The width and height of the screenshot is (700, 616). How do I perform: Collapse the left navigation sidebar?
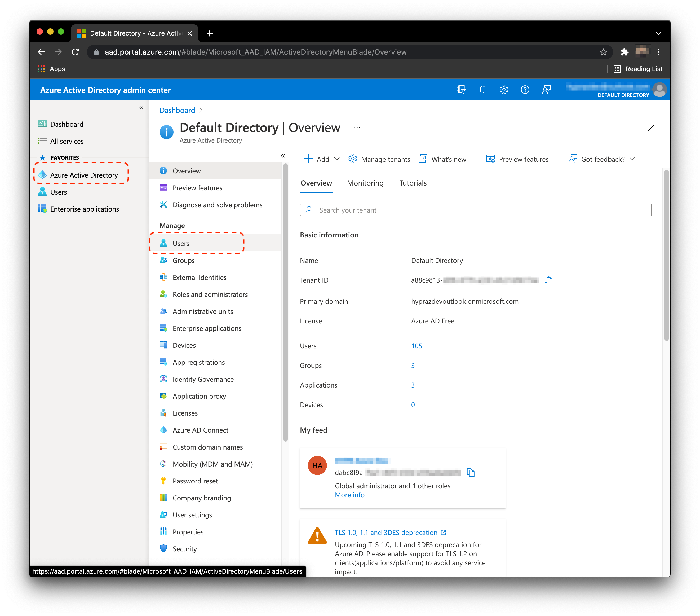coord(141,108)
